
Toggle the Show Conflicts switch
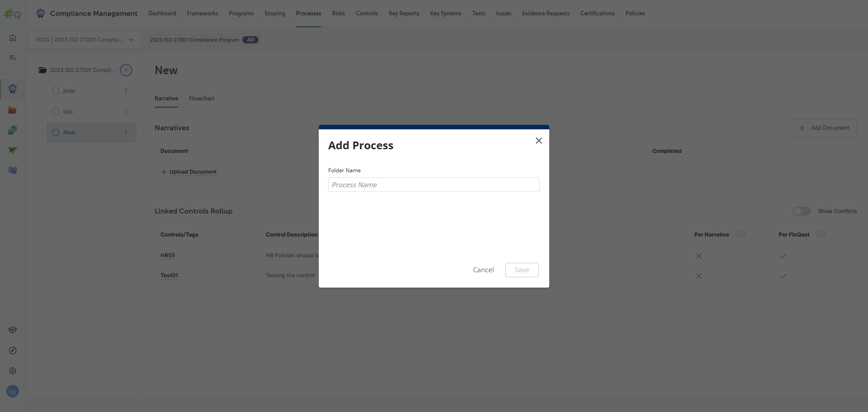[x=802, y=211]
